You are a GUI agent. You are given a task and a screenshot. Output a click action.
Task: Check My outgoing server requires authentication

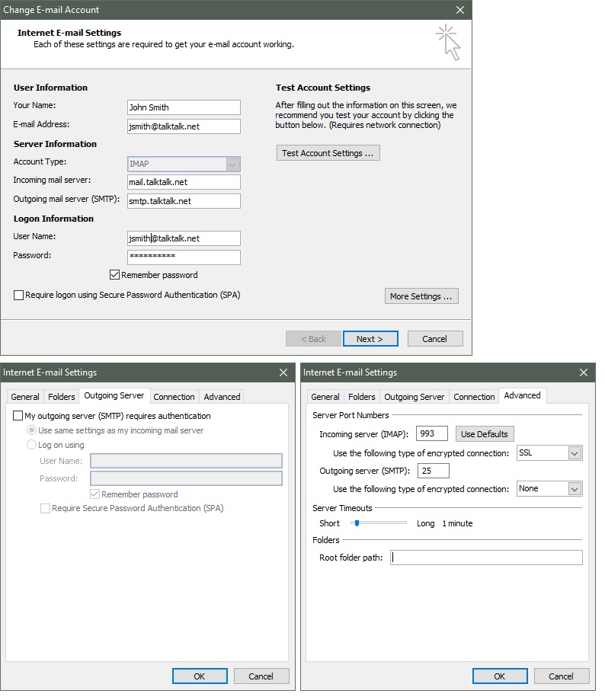[19, 416]
